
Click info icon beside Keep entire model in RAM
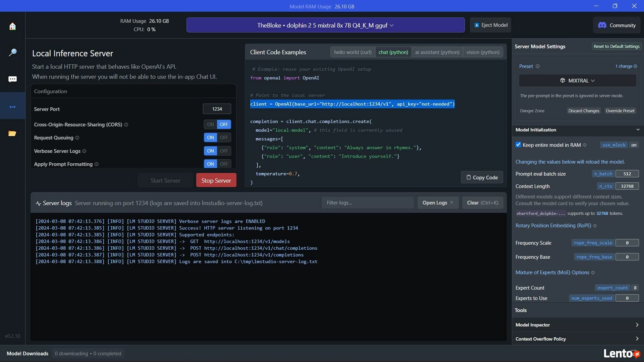584,145
